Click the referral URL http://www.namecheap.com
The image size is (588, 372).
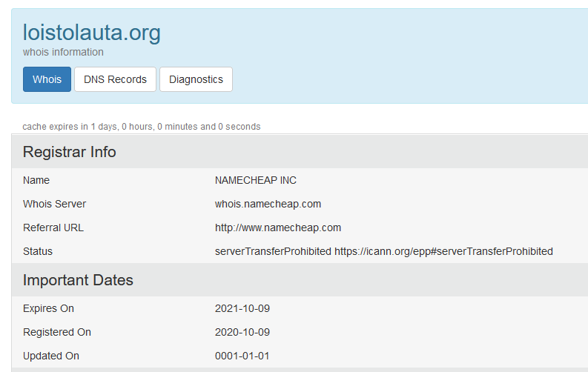pyautogui.click(x=278, y=227)
